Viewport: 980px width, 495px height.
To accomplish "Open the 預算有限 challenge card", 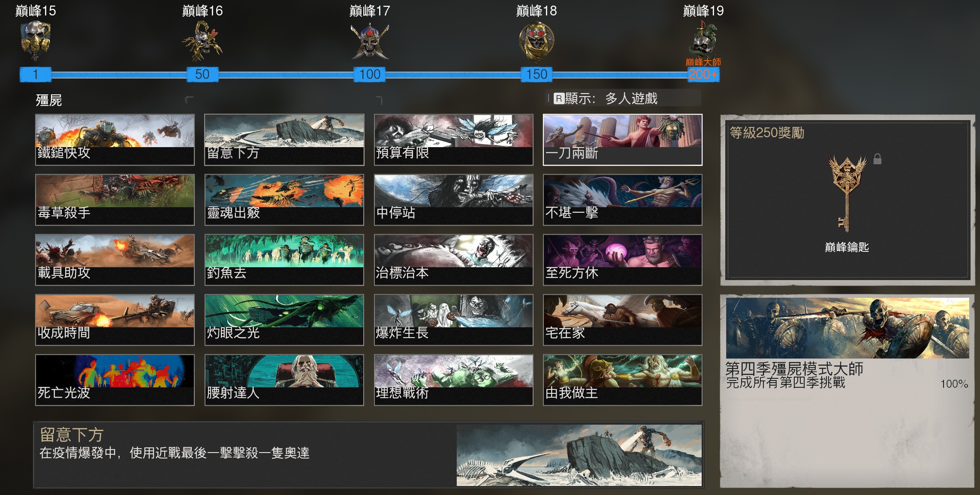I will (453, 139).
